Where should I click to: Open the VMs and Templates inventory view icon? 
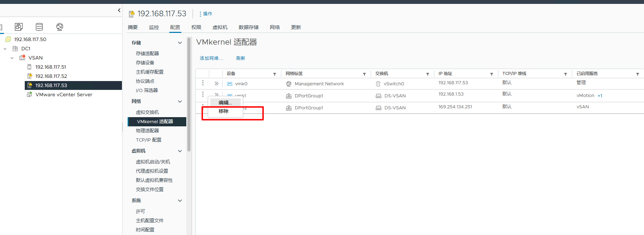coord(19,27)
